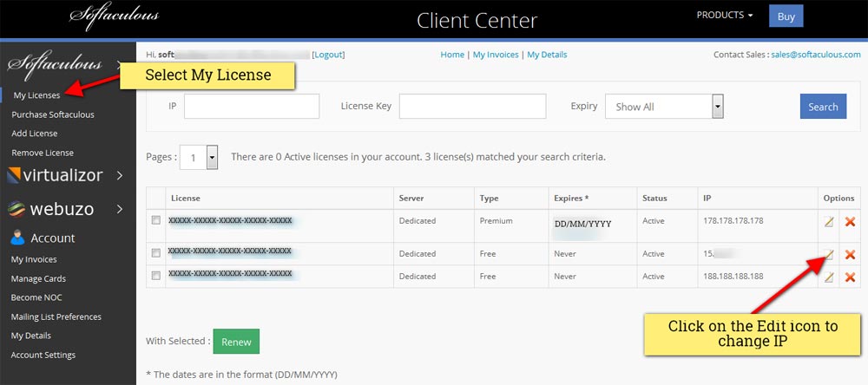Click the Account heading in sidebar
Image resolution: width=868 pixels, height=385 pixels.
pyautogui.click(x=53, y=238)
